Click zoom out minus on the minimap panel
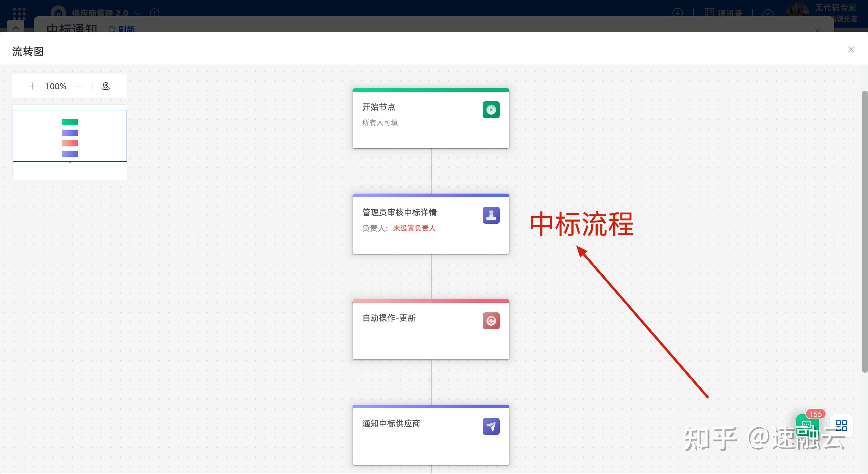 point(80,86)
